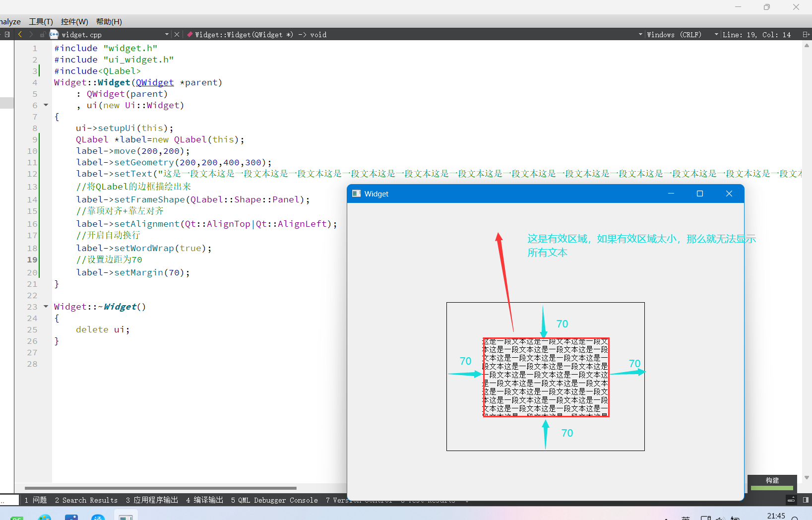The height and width of the screenshot is (520, 812).
Task: Click the QWidget link in the constructor
Action: pyautogui.click(x=155, y=82)
